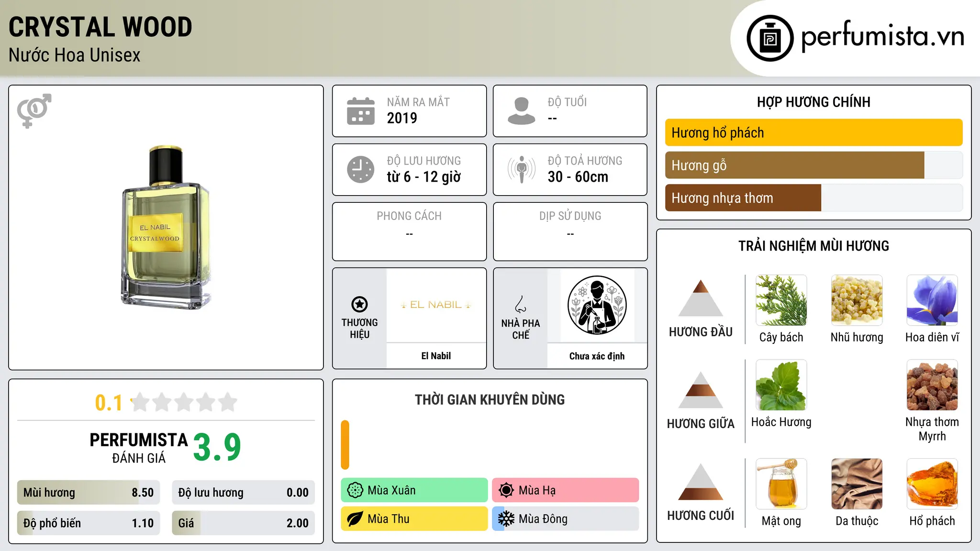Click the unisex gender symbol icon

point(34,110)
